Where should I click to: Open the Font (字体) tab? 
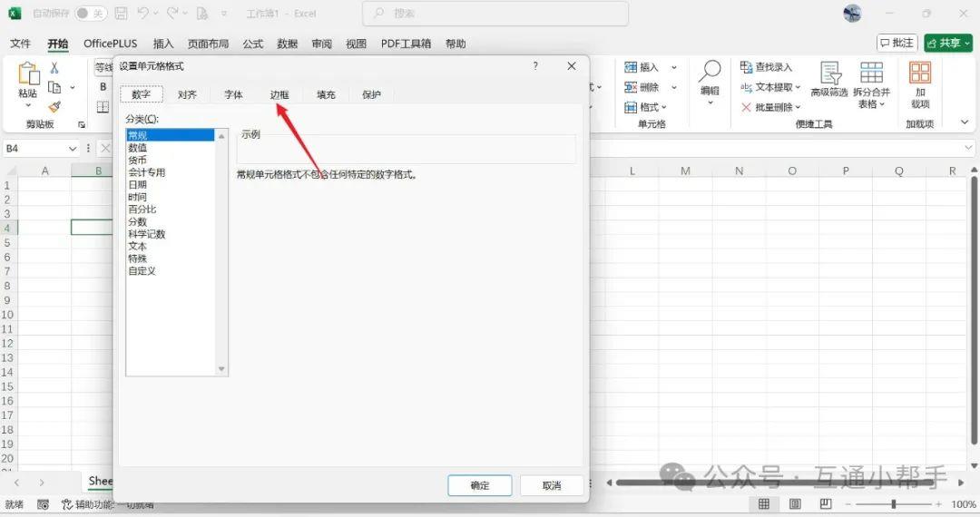tap(233, 95)
